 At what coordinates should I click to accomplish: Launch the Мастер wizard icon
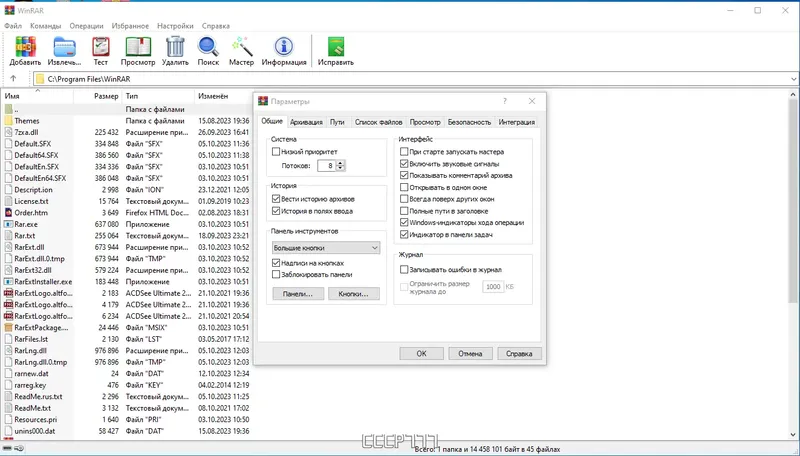click(x=242, y=46)
